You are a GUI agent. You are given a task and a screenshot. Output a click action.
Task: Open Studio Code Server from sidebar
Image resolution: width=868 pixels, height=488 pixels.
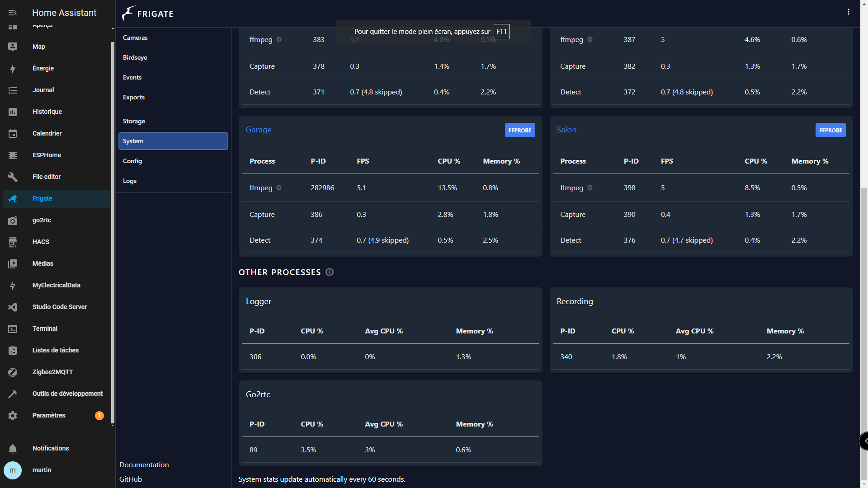(x=59, y=307)
